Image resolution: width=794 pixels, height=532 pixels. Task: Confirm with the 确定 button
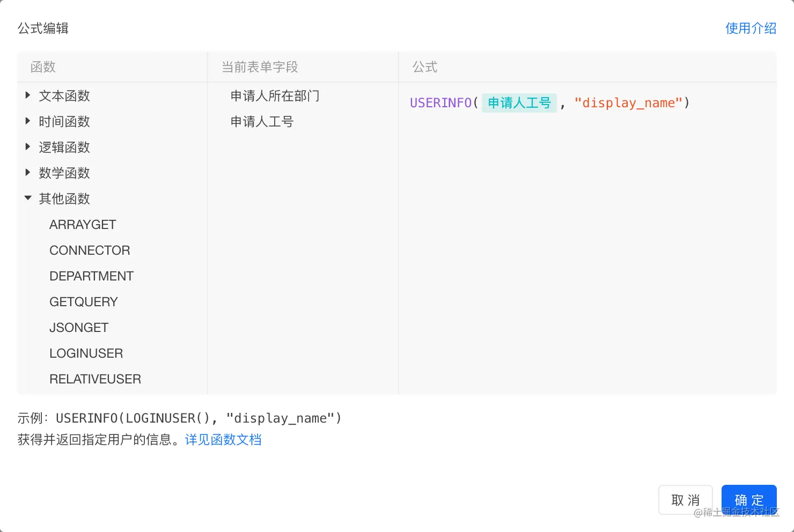coord(749,500)
